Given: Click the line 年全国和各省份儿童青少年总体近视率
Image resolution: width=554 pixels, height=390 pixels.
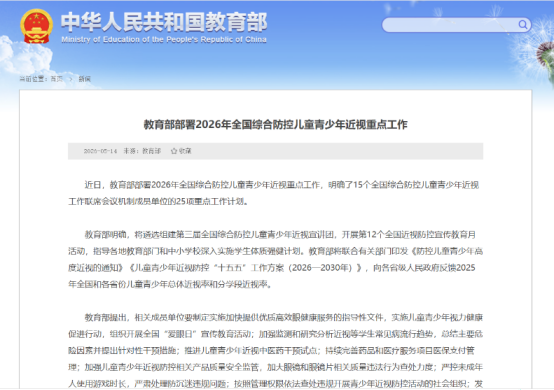Looking at the screenshot, I should click(170, 284).
